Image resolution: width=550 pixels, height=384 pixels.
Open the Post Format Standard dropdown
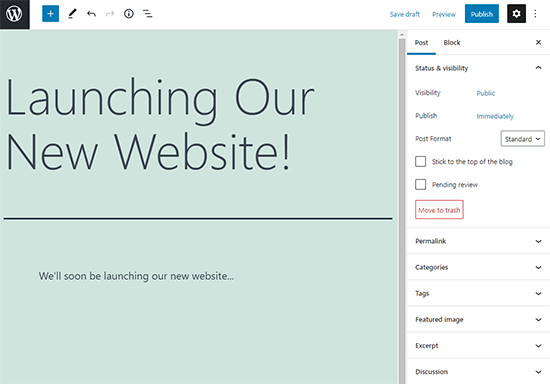pyautogui.click(x=523, y=139)
